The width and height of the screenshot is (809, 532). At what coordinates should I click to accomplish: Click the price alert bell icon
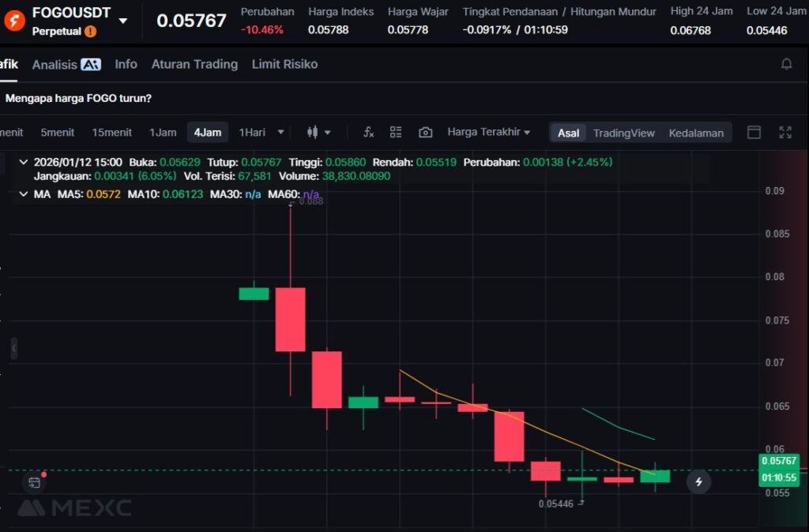click(x=786, y=64)
